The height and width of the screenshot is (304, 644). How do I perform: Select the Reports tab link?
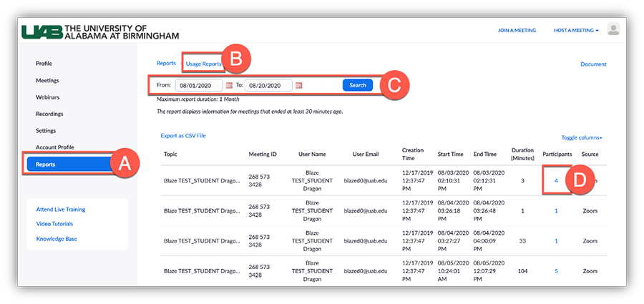click(x=166, y=64)
